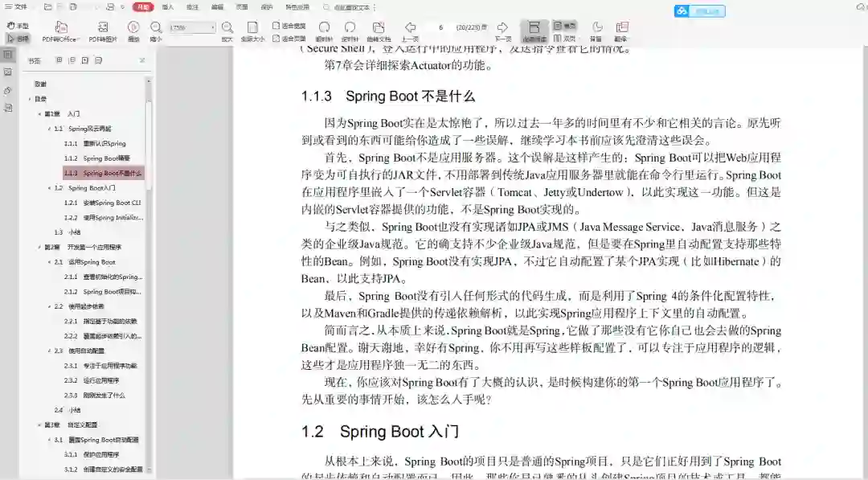Click the Zoom out (缩小) magnifier
The height and width of the screenshot is (480, 868).
tap(156, 31)
